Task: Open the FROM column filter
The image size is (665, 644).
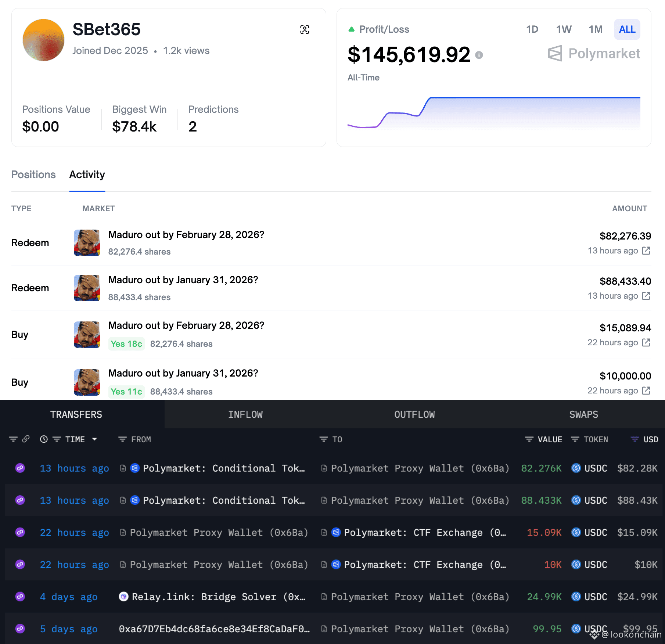Action: tap(122, 439)
